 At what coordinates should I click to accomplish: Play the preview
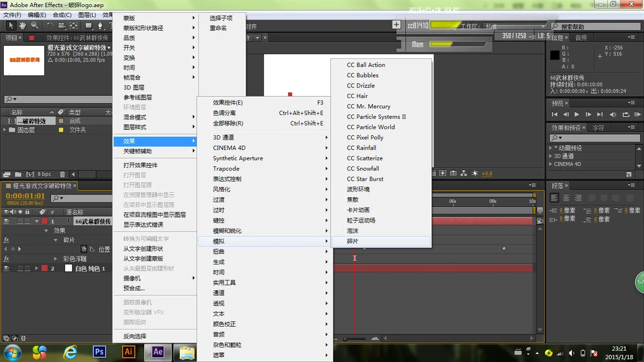tap(577, 114)
